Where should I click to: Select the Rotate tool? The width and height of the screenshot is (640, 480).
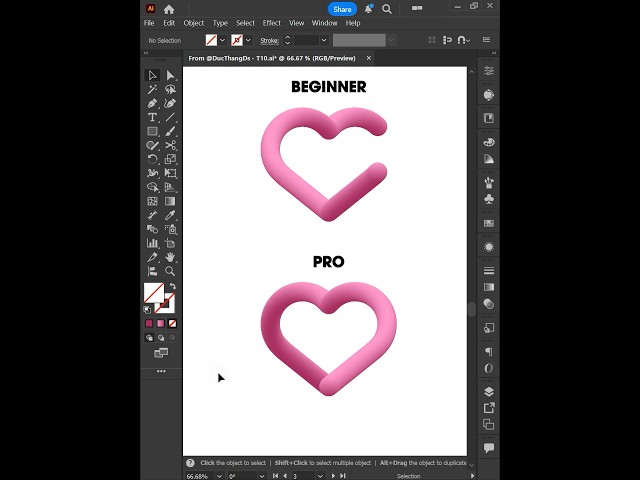pos(152,159)
